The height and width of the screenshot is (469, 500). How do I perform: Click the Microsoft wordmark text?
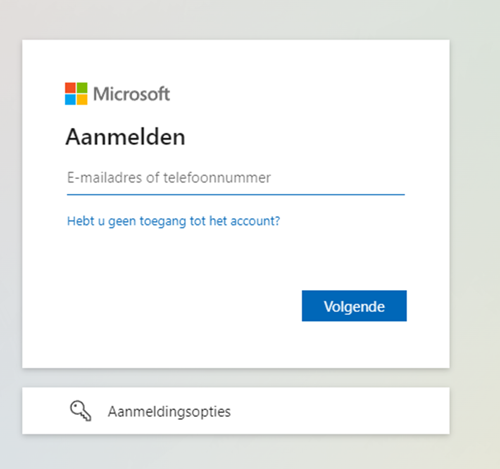click(131, 94)
